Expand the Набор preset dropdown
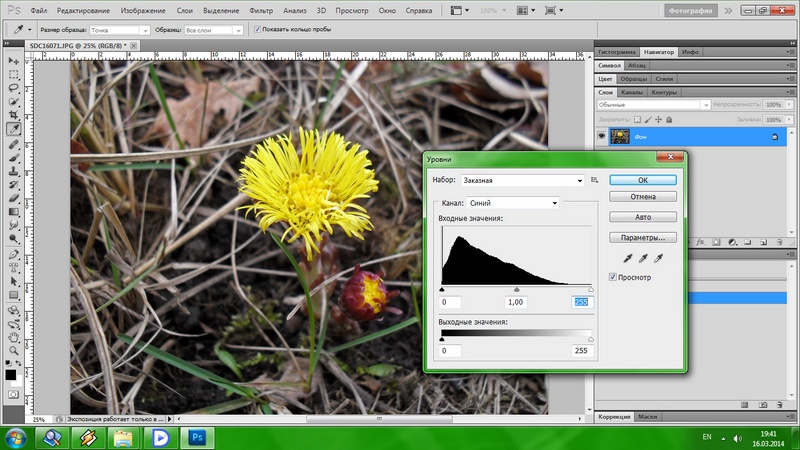800x450 pixels. [x=521, y=180]
